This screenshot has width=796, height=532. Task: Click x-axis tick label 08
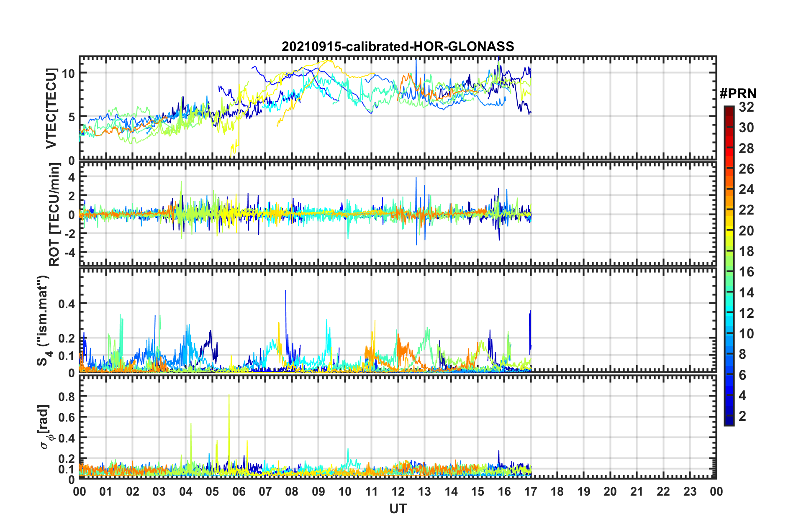click(x=292, y=491)
